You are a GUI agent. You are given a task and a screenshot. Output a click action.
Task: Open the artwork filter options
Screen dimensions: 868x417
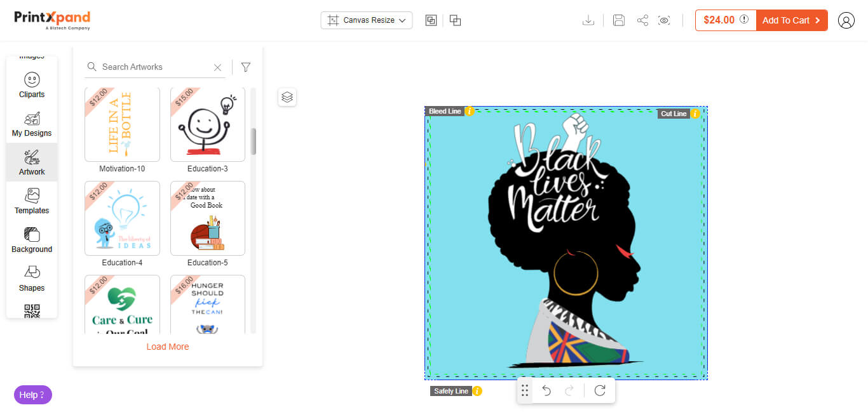tap(245, 67)
